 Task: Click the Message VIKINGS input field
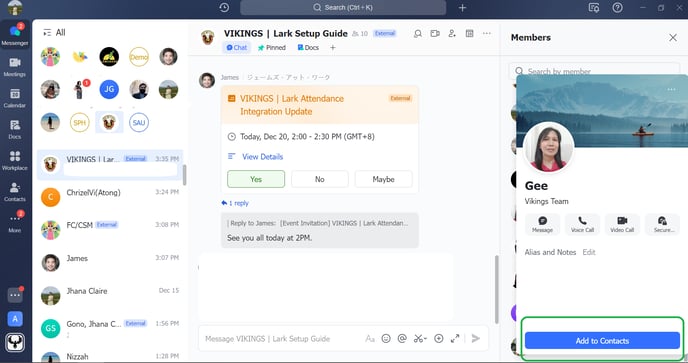click(281, 338)
